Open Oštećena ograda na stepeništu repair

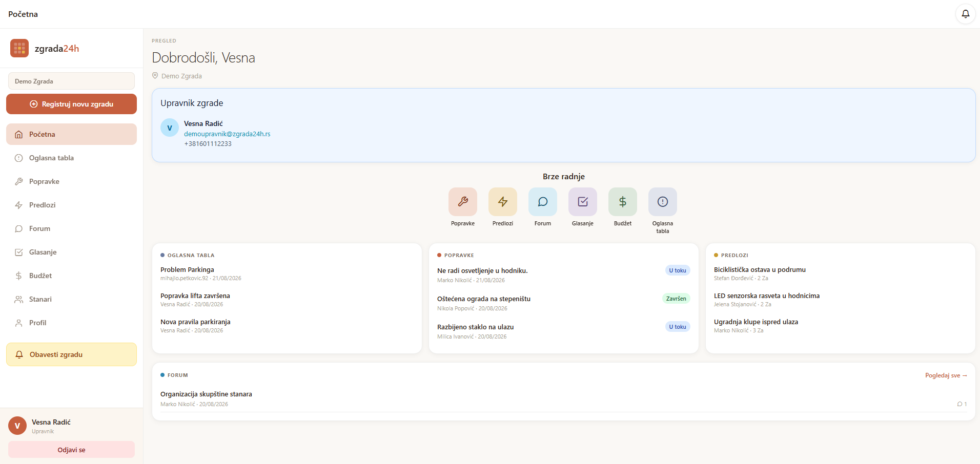tap(484, 299)
